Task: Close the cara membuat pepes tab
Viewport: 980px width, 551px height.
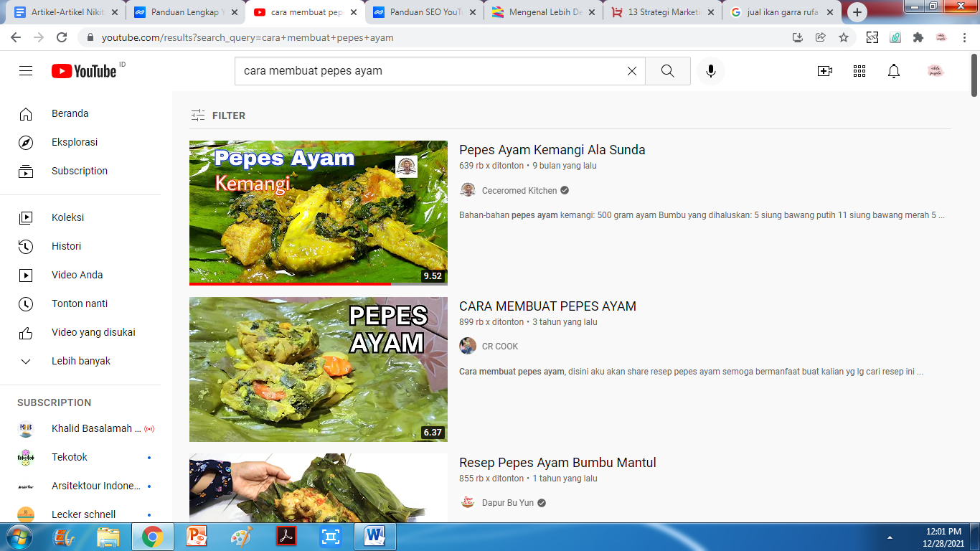Action: [353, 12]
